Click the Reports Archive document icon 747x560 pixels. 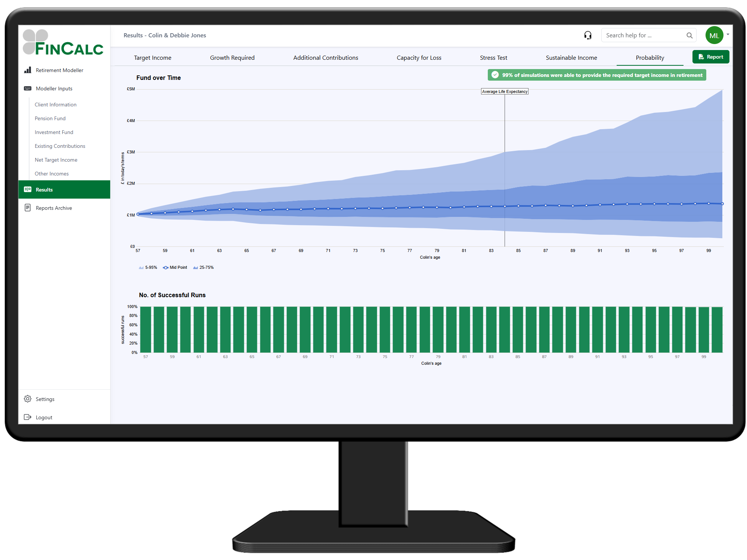[x=28, y=208]
